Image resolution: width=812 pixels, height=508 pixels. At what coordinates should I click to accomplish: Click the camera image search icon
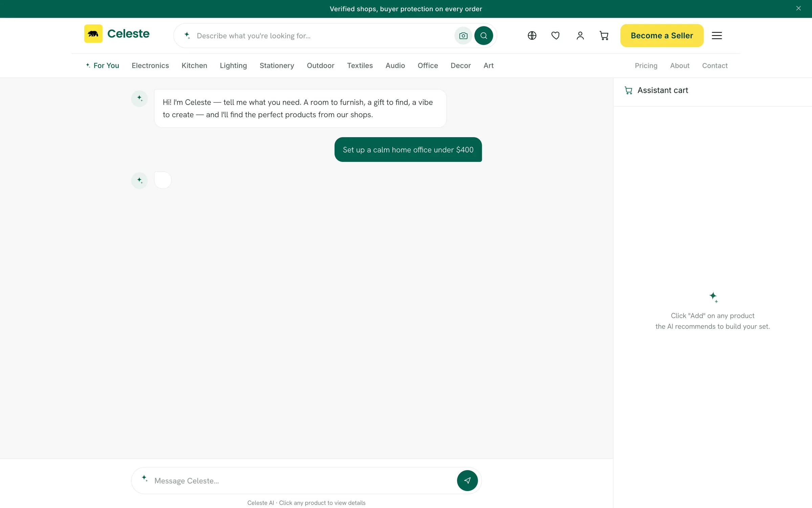click(463, 36)
